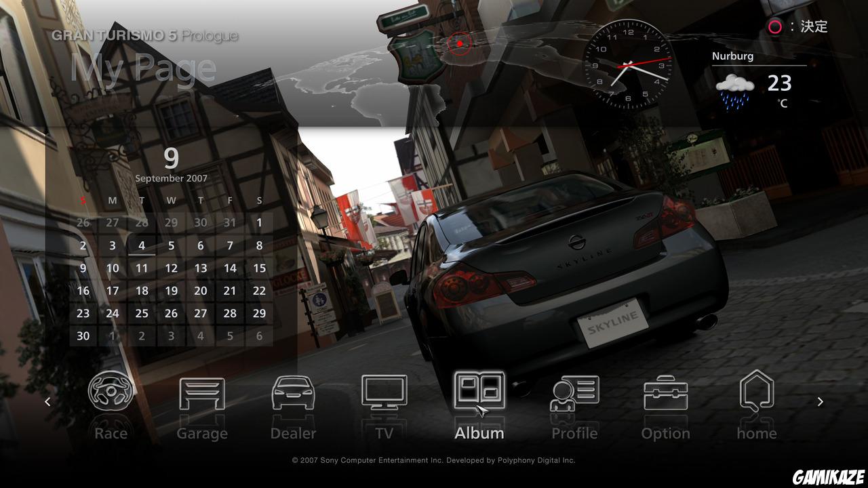Open the Race steering wheel icon
The image size is (868, 488).
112,392
